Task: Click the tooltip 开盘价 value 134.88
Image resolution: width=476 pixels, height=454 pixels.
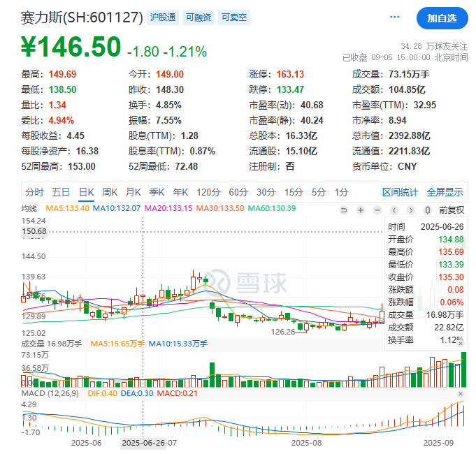Action: pos(451,240)
